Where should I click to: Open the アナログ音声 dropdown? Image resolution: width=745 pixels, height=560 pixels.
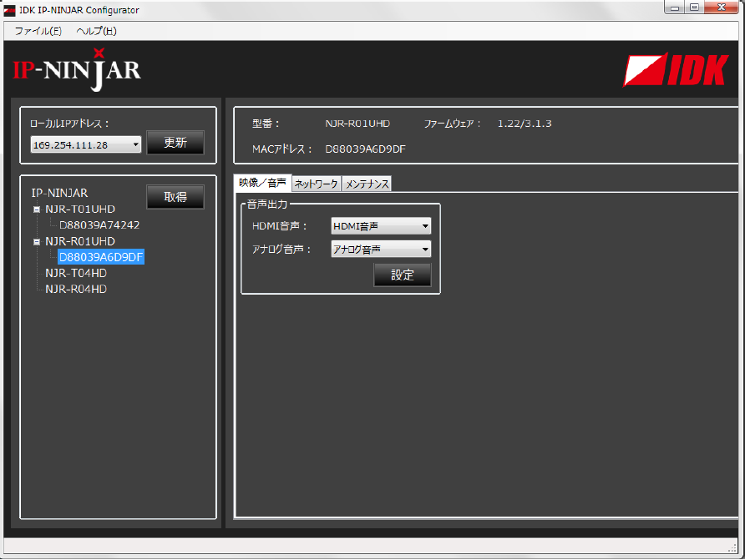pyautogui.click(x=381, y=250)
